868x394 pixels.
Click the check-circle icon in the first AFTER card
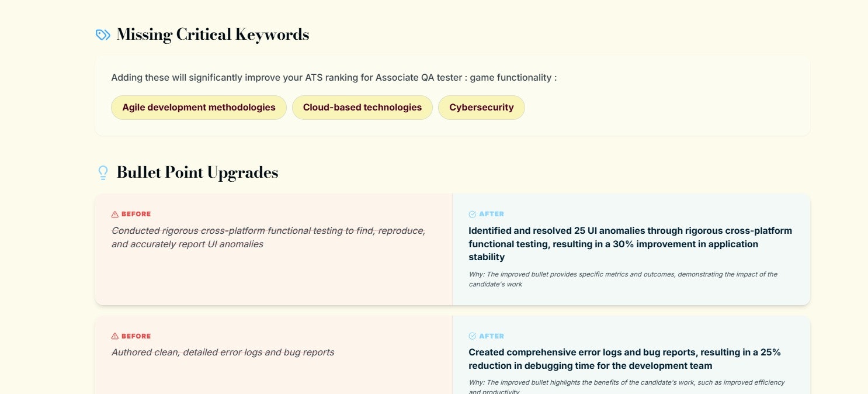click(x=471, y=214)
